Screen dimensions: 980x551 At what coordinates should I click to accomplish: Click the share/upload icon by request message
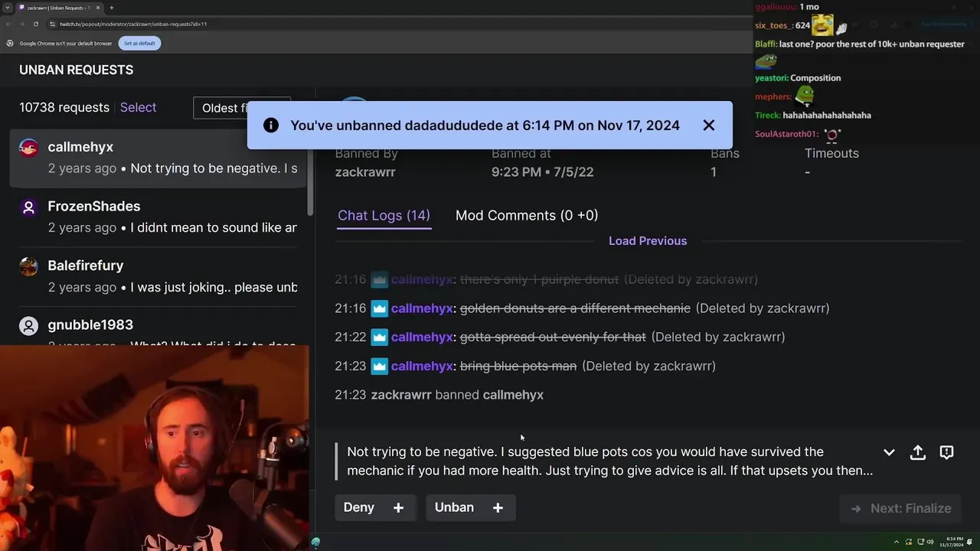[x=918, y=452]
